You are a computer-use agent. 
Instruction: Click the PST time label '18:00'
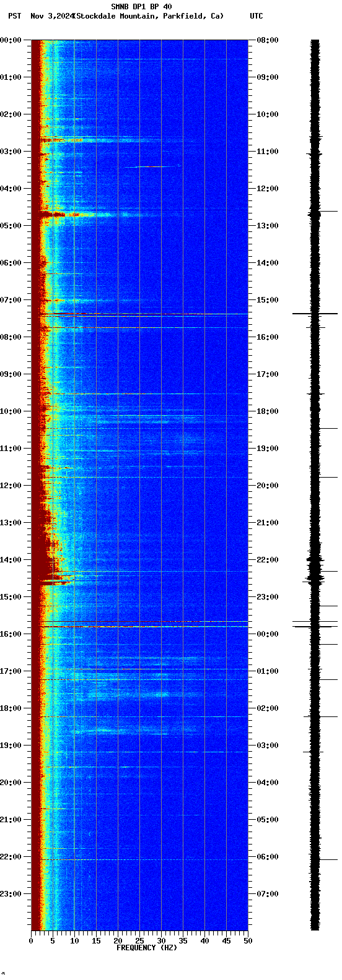click(x=11, y=708)
